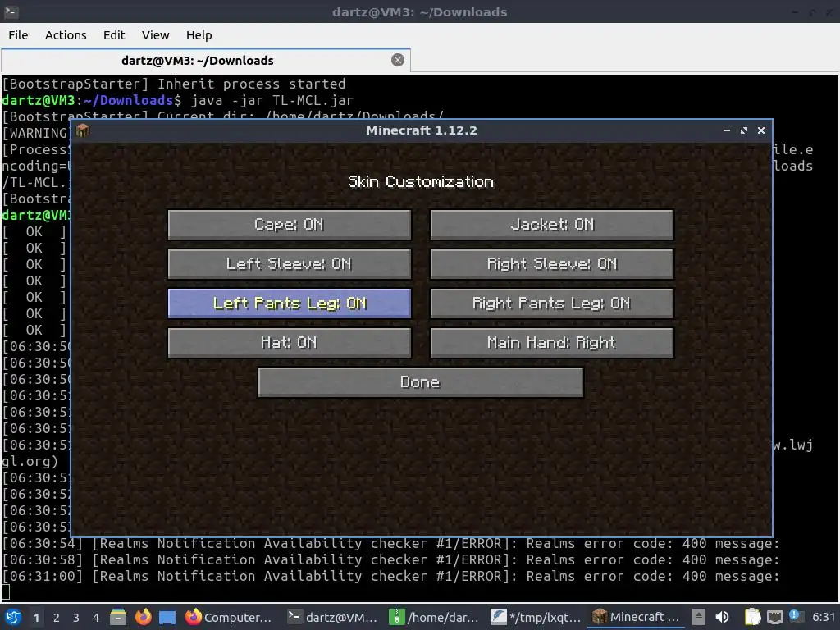The height and width of the screenshot is (630, 840).
Task: Minimize the Minecraft 1.12.2 window
Action: [727, 130]
